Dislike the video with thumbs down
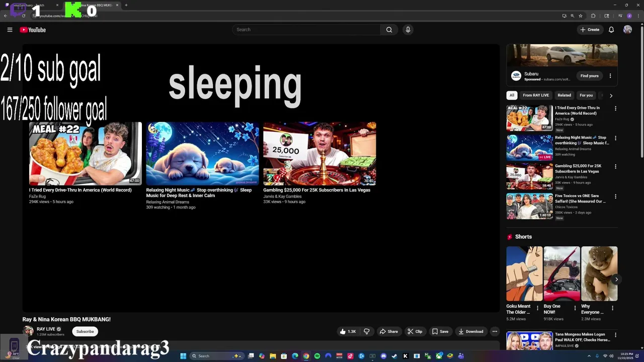644x362 pixels. pos(367,331)
